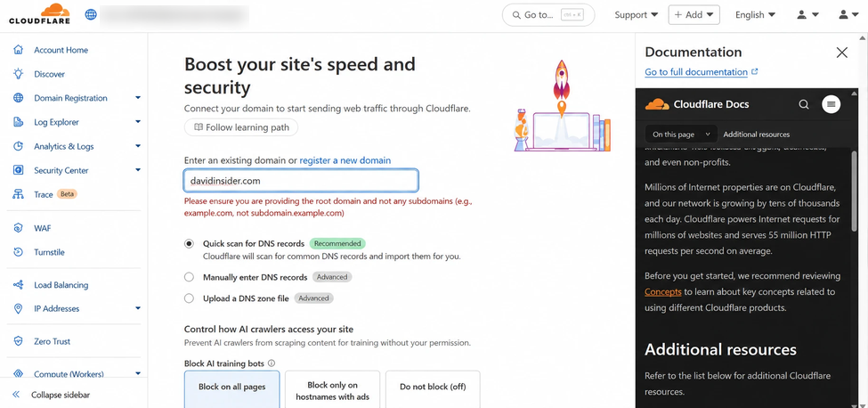Image resolution: width=868 pixels, height=408 pixels.
Task: Click the info icon next to Block AI training bots
Action: tap(272, 363)
